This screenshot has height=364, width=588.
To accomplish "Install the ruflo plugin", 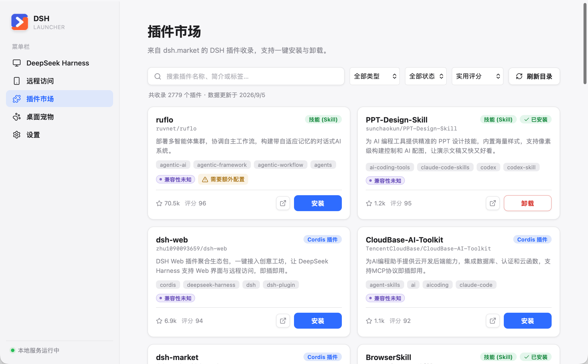I will (318, 203).
